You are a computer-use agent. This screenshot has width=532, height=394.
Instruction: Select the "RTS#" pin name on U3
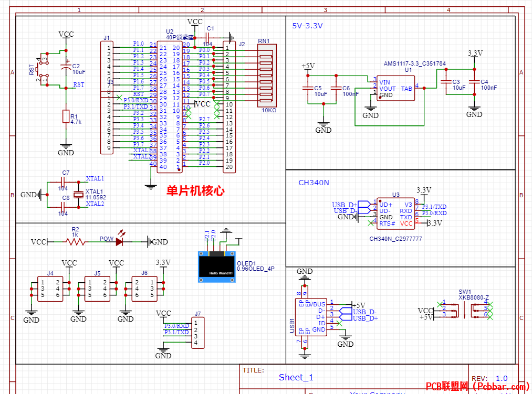point(387,223)
